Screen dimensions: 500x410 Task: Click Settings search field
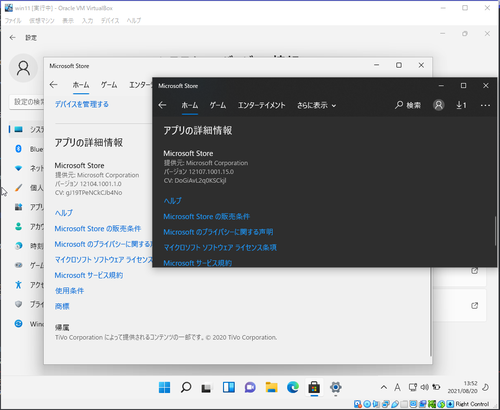[x=27, y=102]
